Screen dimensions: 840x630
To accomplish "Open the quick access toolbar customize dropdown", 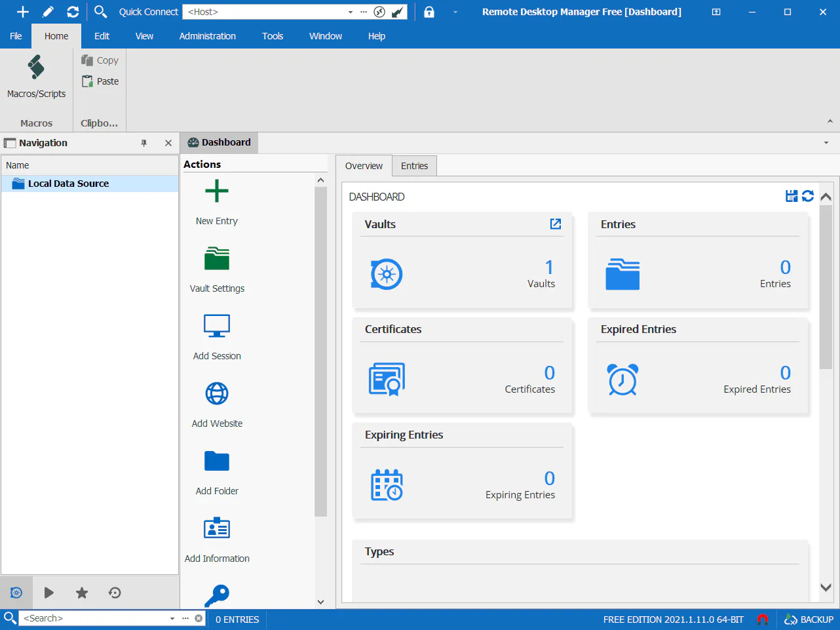I will point(455,12).
